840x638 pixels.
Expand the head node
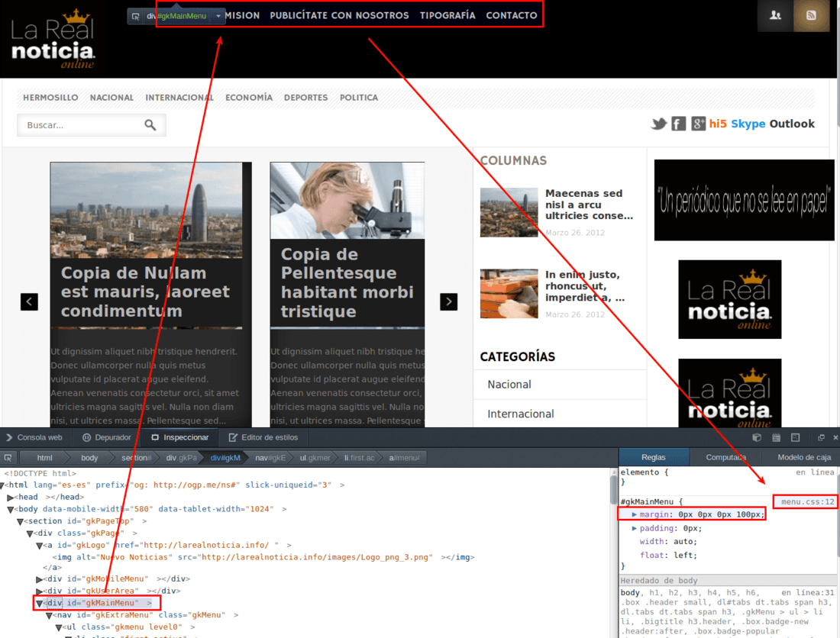tap(10, 498)
